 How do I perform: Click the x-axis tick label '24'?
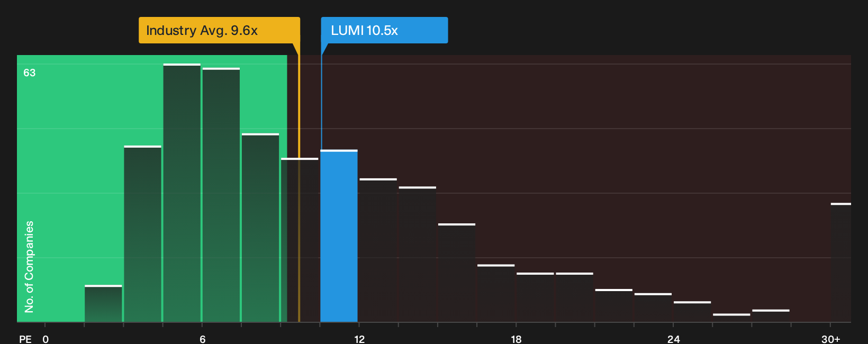click(x=673, y=339)
